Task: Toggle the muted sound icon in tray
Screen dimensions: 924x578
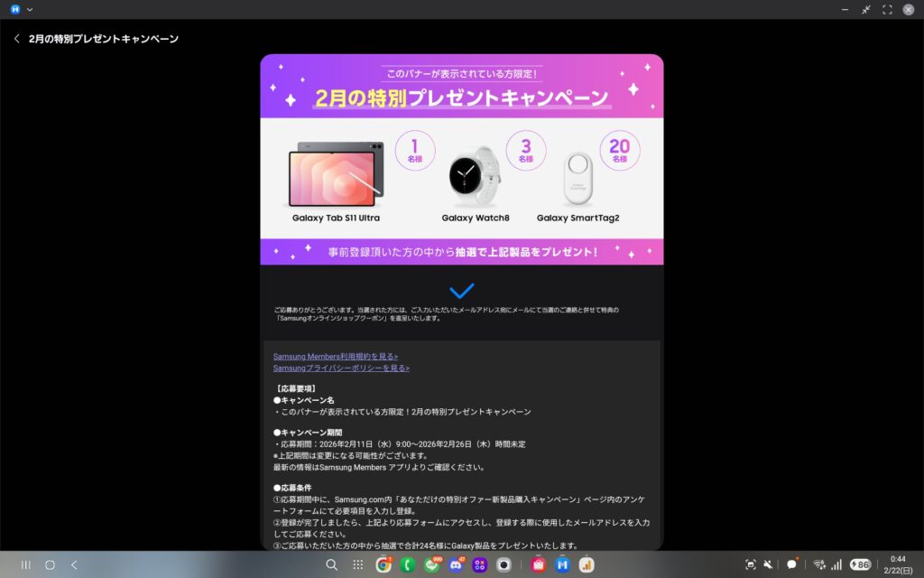Action: [x=769, y=564]
